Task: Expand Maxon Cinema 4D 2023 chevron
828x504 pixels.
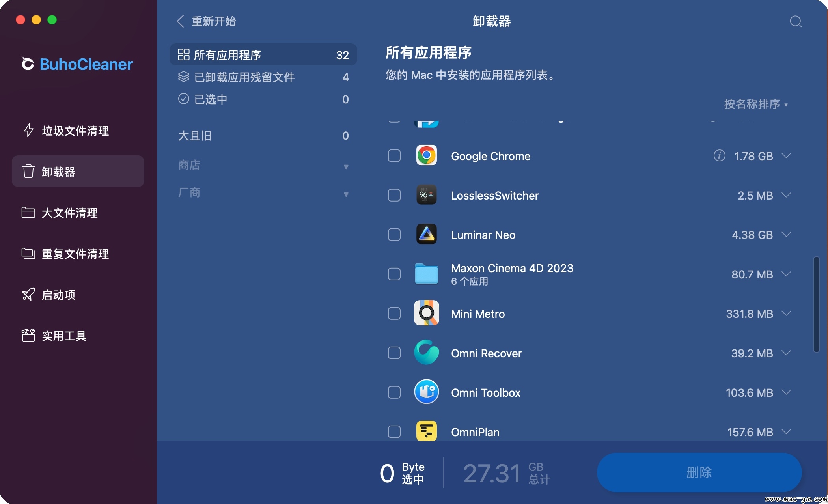Action: 786,274
